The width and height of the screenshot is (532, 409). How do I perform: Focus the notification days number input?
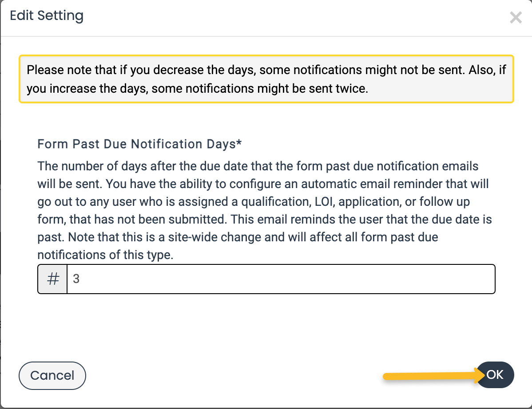click(281, 279)
